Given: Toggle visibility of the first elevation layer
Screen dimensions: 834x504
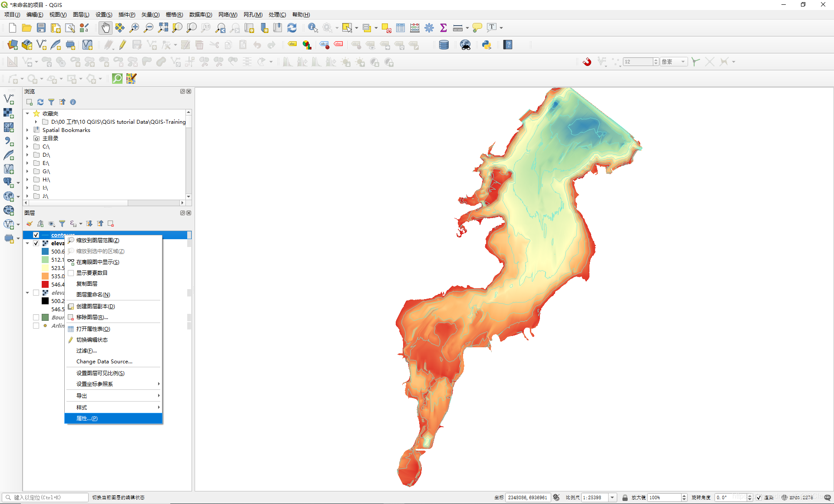Looking at the screenshot, I should (36, 243).
